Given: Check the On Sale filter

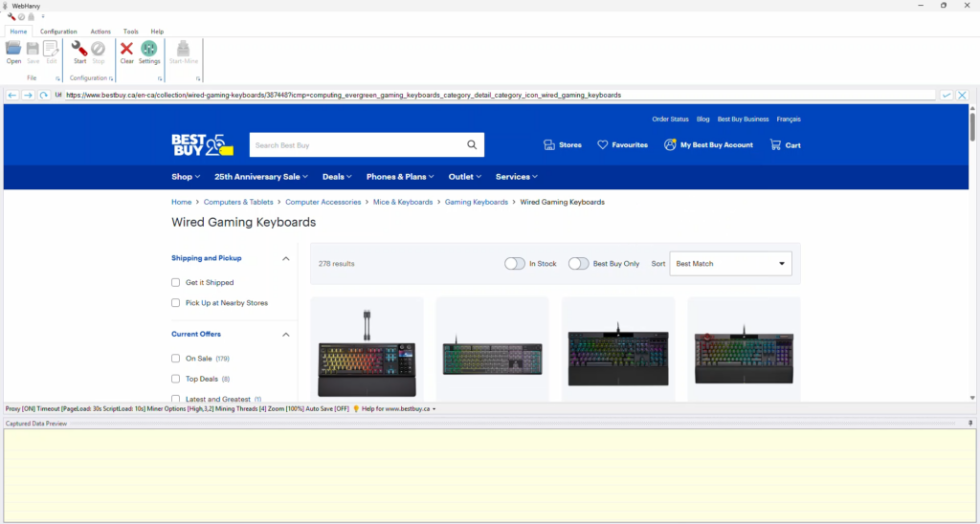Looking at the screenshot, I should click(x=176, y=359).
